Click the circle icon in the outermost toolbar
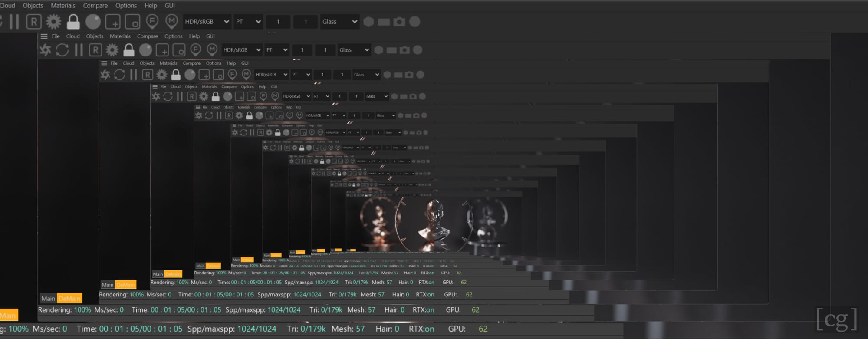 415,21
